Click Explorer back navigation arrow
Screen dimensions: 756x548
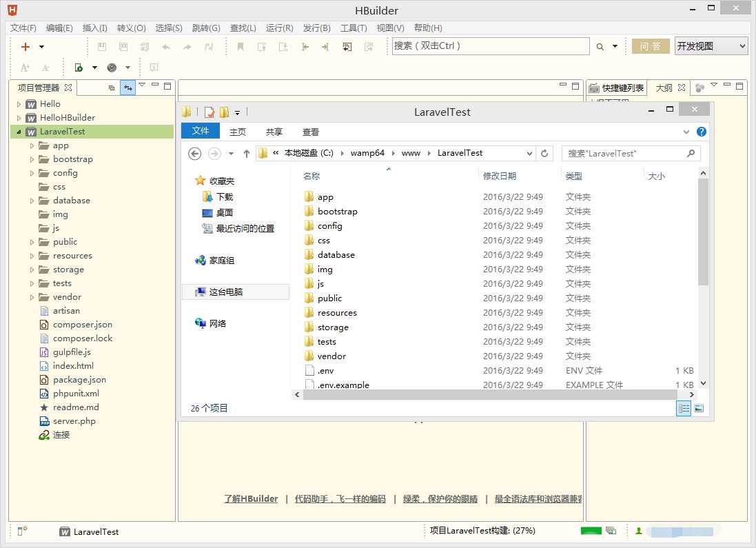pyautogui.click(x=194, y=154)
